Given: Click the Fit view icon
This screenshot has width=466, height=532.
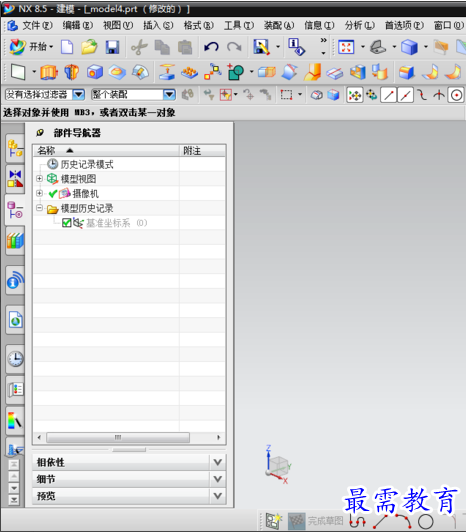Looking at the screenshot, I should (346, 47).
